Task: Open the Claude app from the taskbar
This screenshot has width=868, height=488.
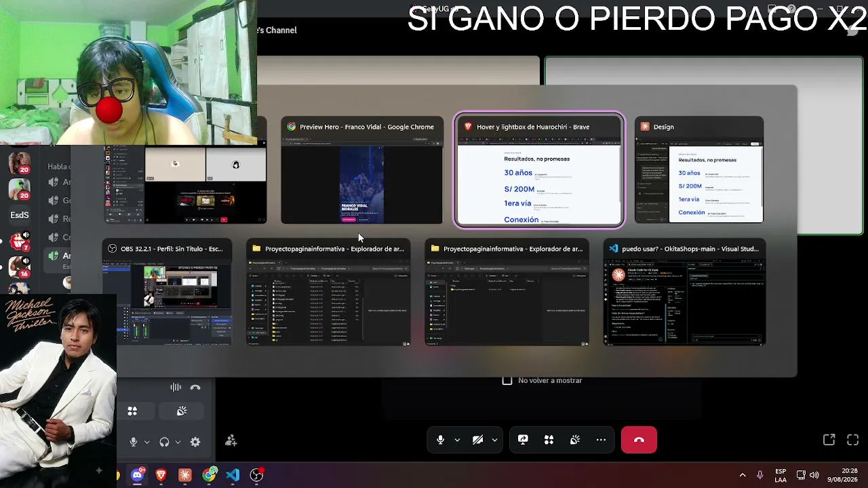Action: pyautogui.click(x=185, y=475)
